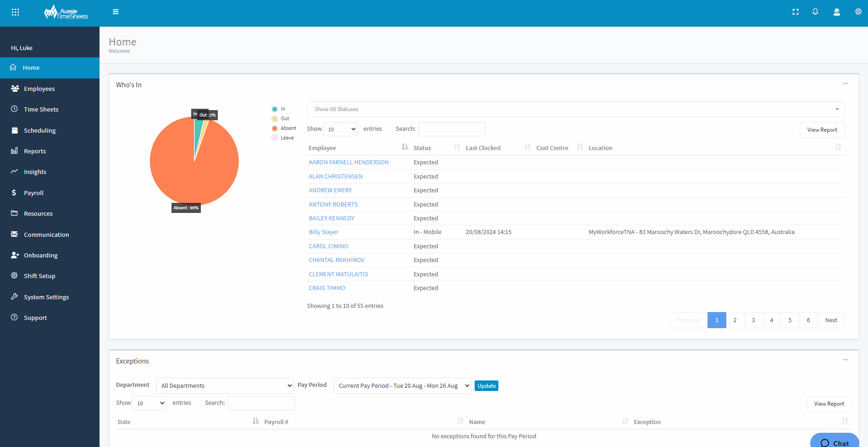This screenshot has width=868, height=447.
Task: Open the 'Show All Statuses' dropdown
Action: click(575, 109)
